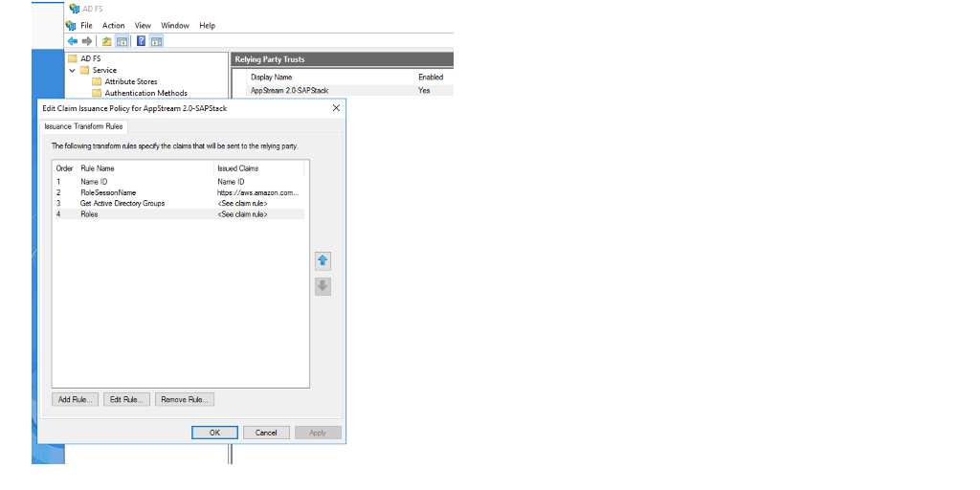Click the Forward arrow in AD FS toolbar
Image resolution: width=980 pixels, height=490 pixels.
pos(87,41)
